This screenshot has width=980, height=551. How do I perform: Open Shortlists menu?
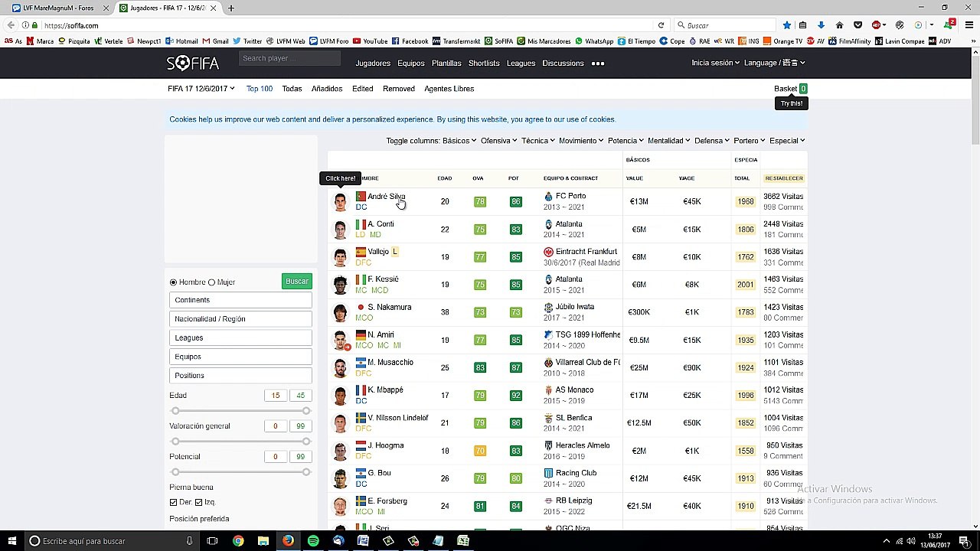click(x=484, y=64)
